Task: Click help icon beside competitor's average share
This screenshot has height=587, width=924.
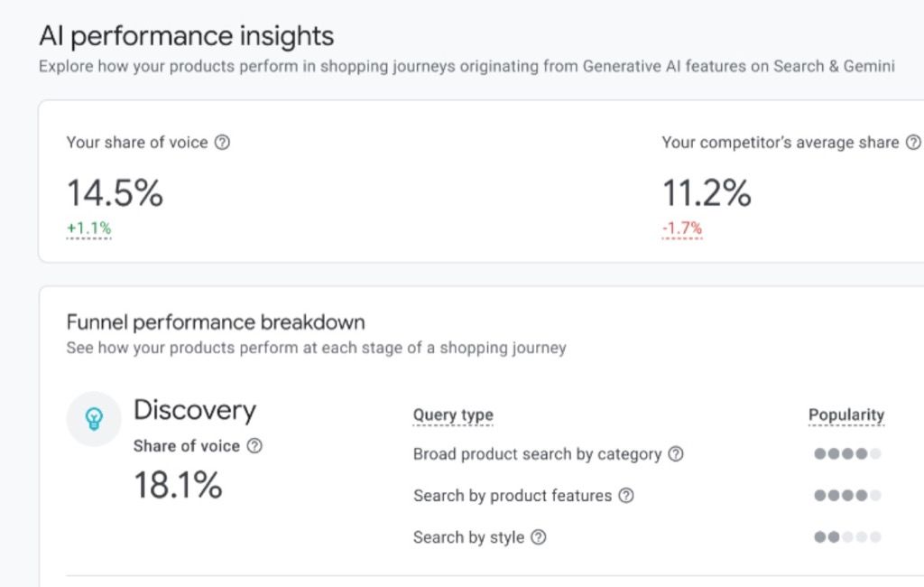Action: click(913, 142)
